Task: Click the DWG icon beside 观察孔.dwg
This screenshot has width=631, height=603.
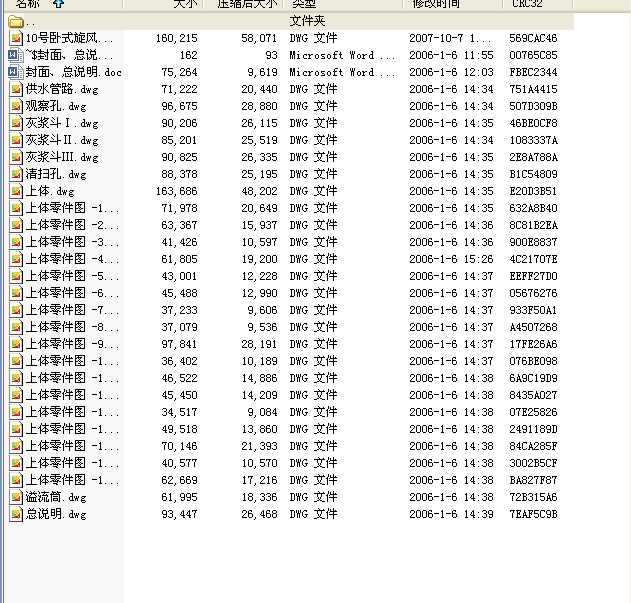Action: pos(16,106)
